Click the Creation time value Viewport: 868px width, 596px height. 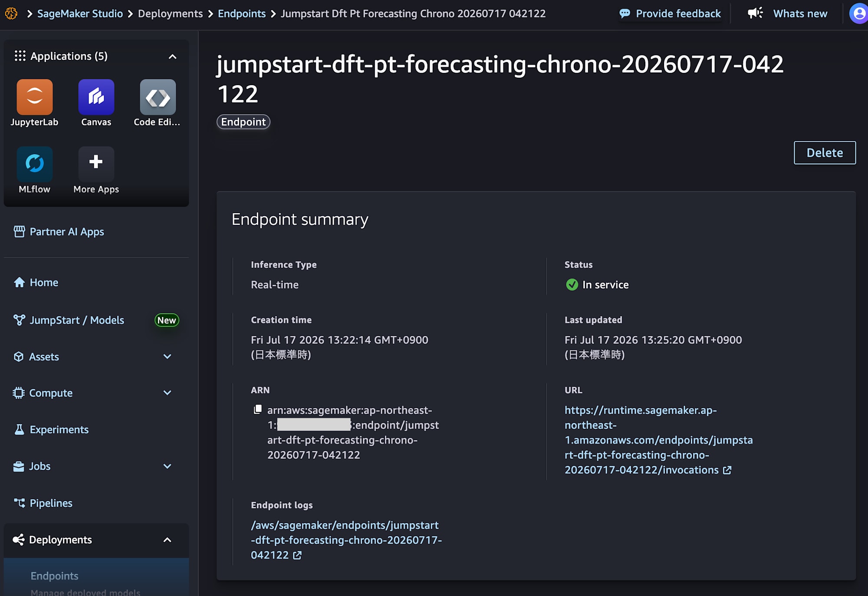pyautogui.click(x=339, y=347)
